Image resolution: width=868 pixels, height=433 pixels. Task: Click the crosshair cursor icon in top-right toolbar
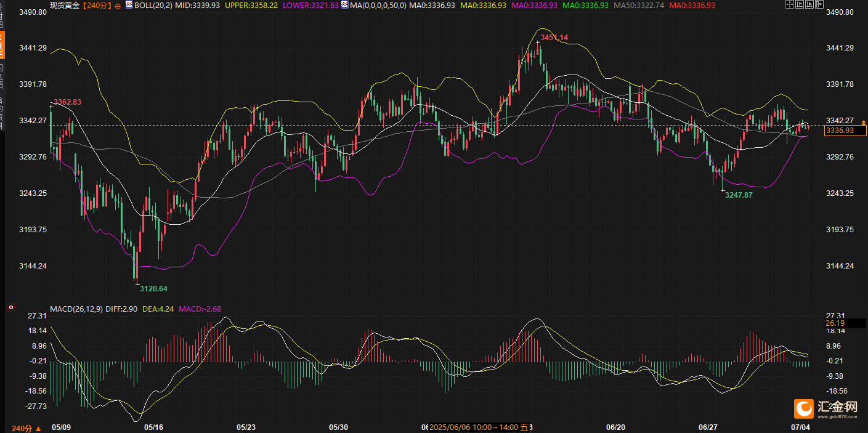[x=790, y=4]
